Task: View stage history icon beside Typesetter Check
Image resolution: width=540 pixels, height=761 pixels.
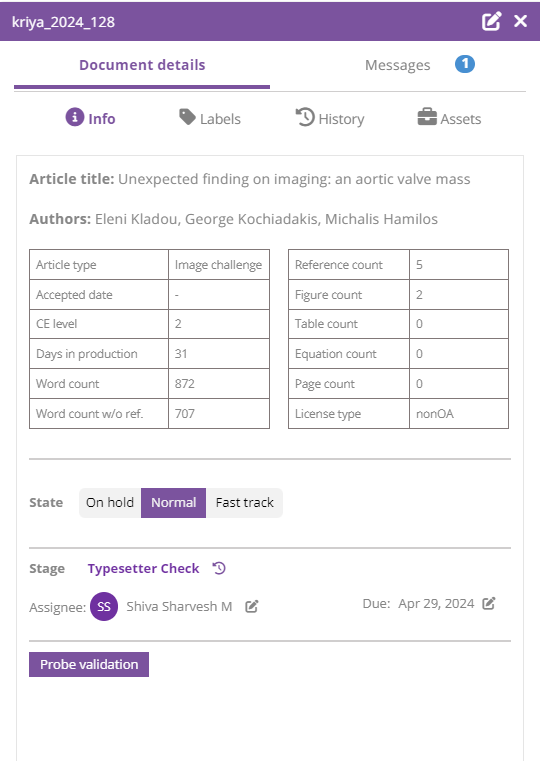Action: coord(219,568)
